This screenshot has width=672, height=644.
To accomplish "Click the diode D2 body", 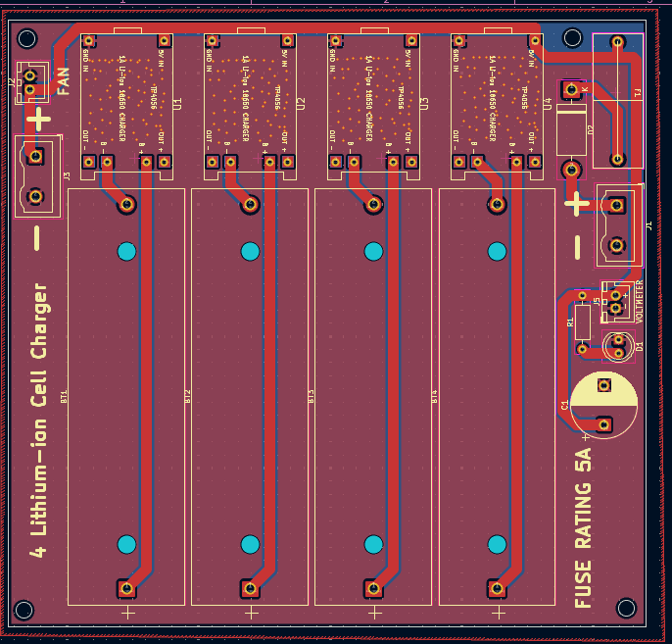I will pyautogui.click(x=571, y=129).
